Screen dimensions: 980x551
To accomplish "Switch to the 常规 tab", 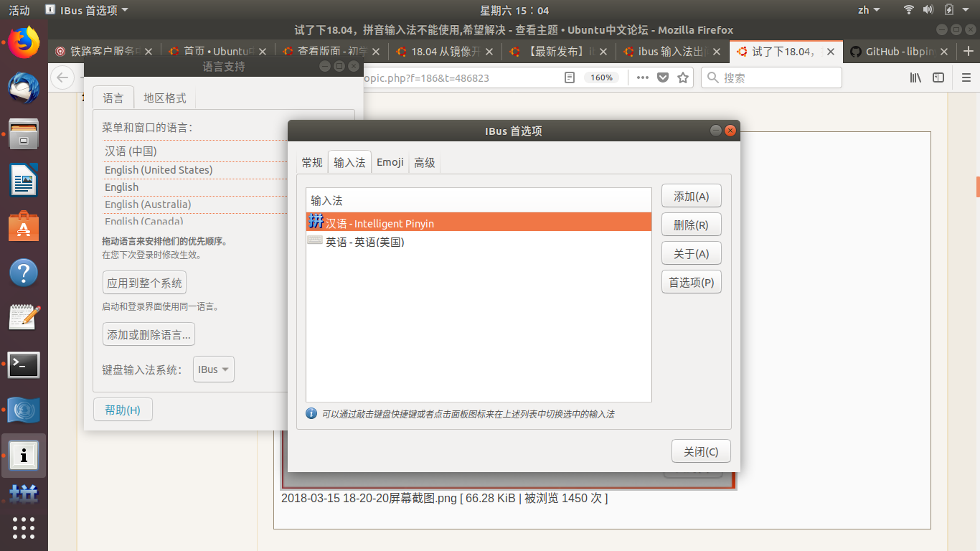I will pyautogui.click(x=312, y=163).
